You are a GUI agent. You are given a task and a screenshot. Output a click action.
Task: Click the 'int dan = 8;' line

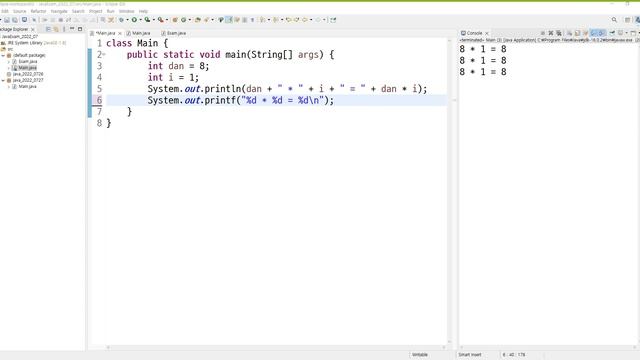pyautogui.click(x=178, y=66)
